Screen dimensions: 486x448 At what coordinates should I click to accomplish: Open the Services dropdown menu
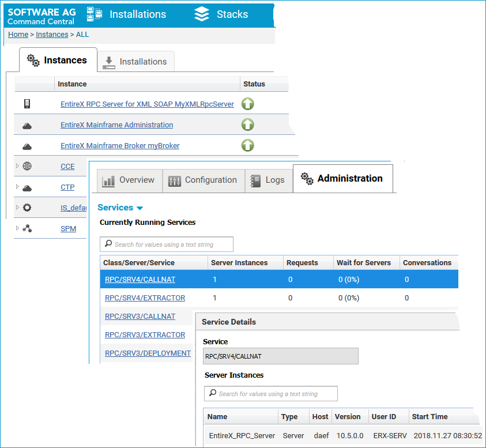tap(120, 208)
